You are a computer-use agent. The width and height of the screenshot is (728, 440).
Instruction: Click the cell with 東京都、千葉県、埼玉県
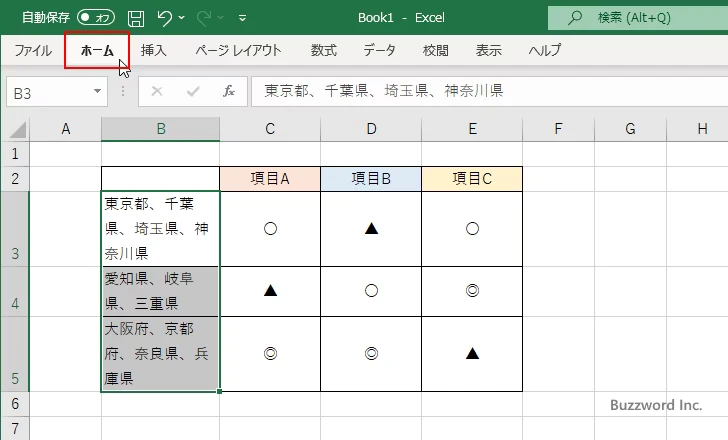pos(161,229)
